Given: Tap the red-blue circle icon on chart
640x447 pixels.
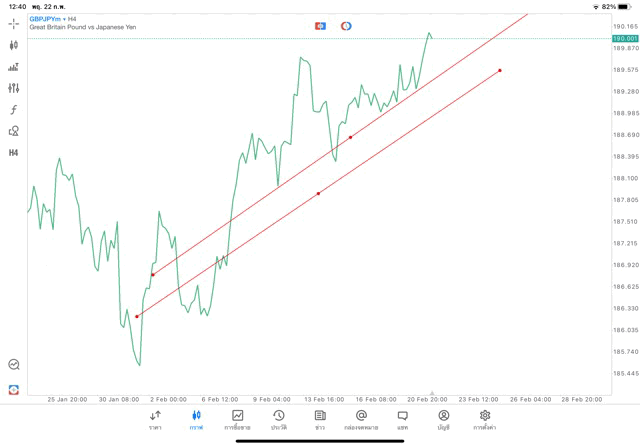Looking at the screenshot, I should [346, 25].
